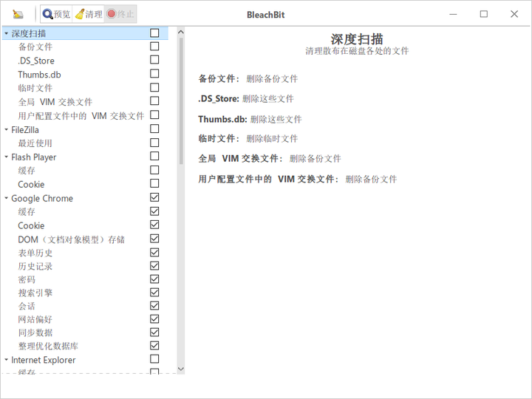Screen dimensions: 532x399
Task: Select the Internet Explorer label
Action: pyautogui.click(x=44, y=360)
